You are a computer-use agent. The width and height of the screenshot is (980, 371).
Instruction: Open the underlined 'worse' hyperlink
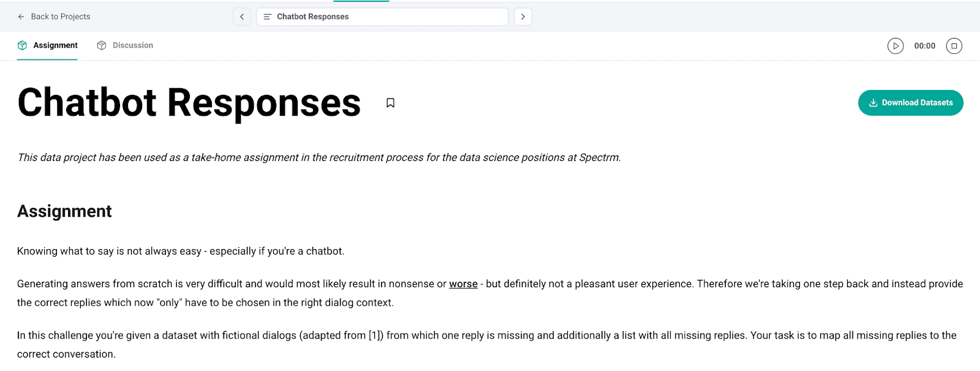[x=463, y=283]
